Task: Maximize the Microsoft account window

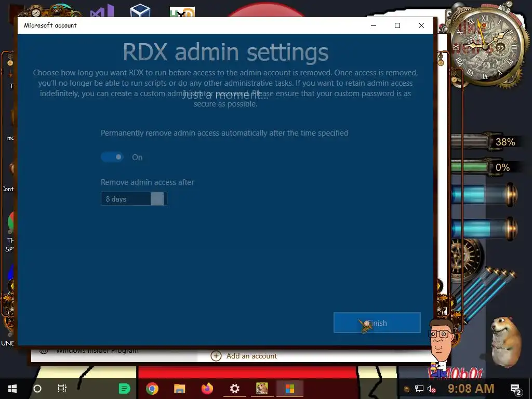Action: click(x=397, y=25)
